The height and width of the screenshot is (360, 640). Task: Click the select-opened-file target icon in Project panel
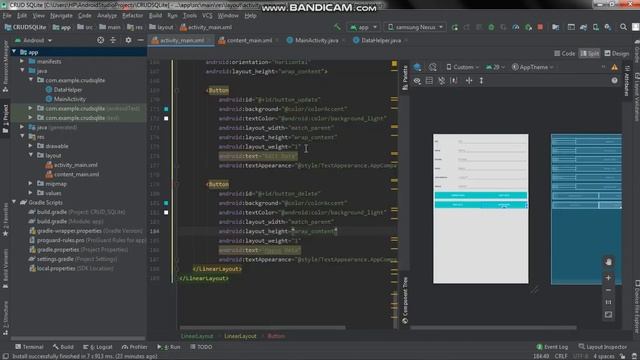click(100, 40)
